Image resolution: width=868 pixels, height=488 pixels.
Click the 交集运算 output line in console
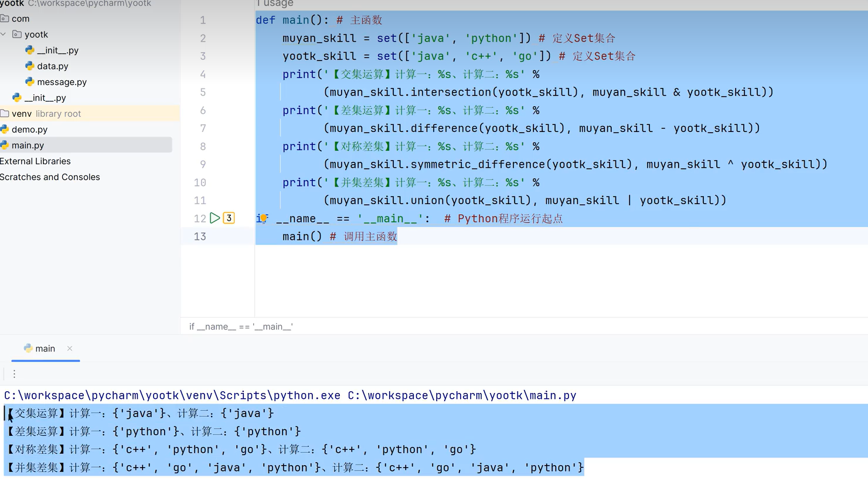[x=139, y=414]
